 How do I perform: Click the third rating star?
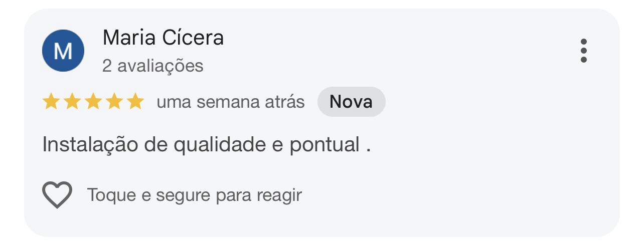pyautogui.click(x=93, y=102)
